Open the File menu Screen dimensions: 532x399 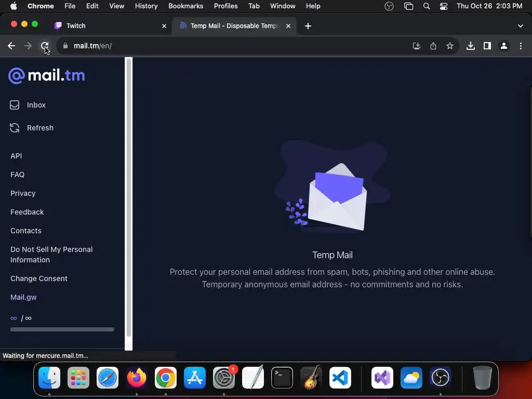tap(70, 6)
